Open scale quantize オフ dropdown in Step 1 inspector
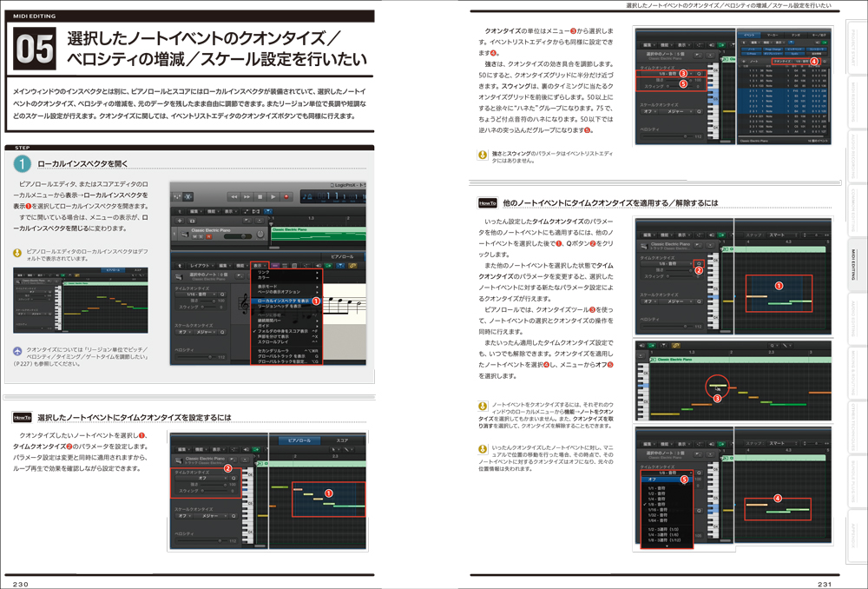868x589 pixels. coord(183,332)
